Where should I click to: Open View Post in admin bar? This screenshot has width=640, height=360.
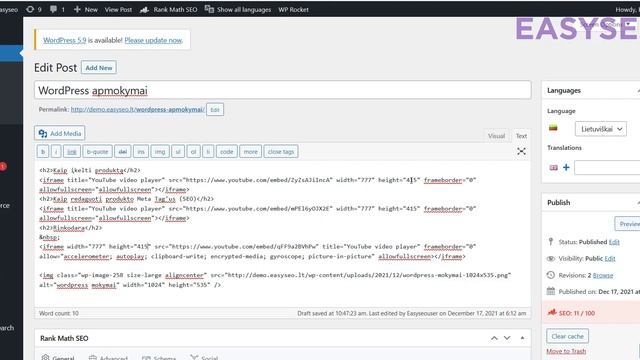click(118, 9)
